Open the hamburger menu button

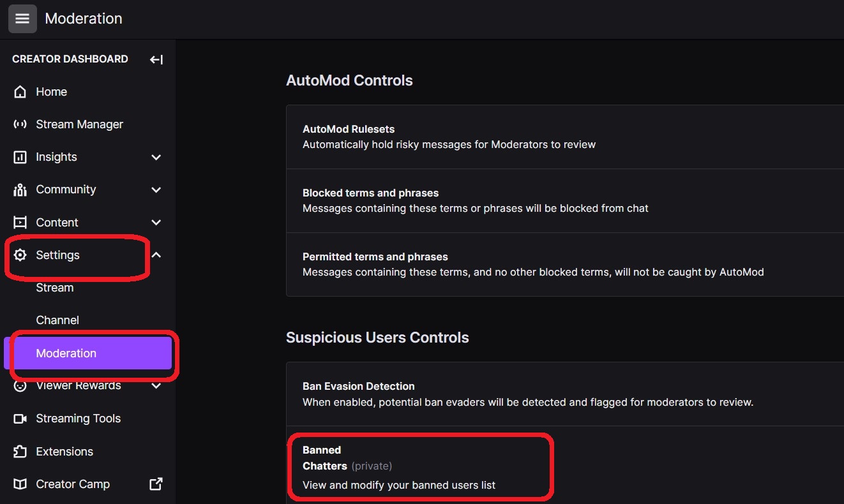point(22,19)
